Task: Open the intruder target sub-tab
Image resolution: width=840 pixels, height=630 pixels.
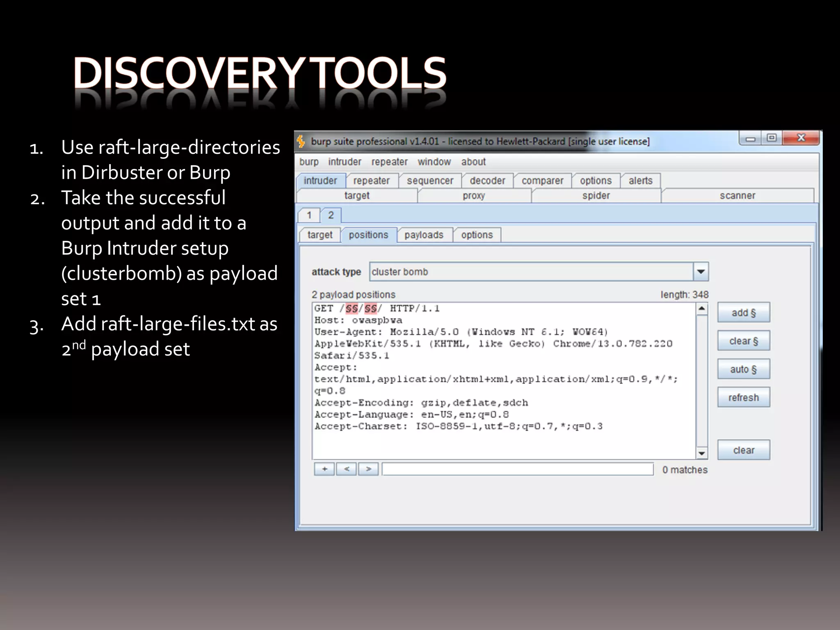Action: pos(320,235)
